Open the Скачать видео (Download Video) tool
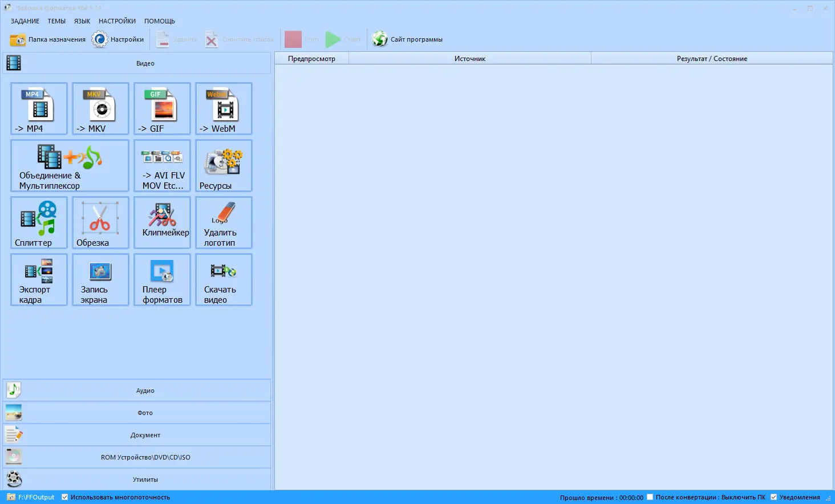 click(223, 279)
